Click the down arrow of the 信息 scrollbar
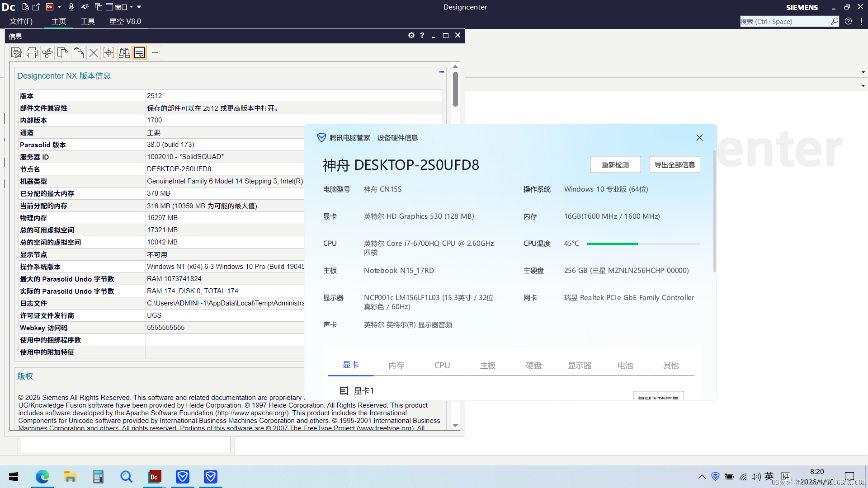This screenshot has width=868, height=488. (x=455, y=425)
